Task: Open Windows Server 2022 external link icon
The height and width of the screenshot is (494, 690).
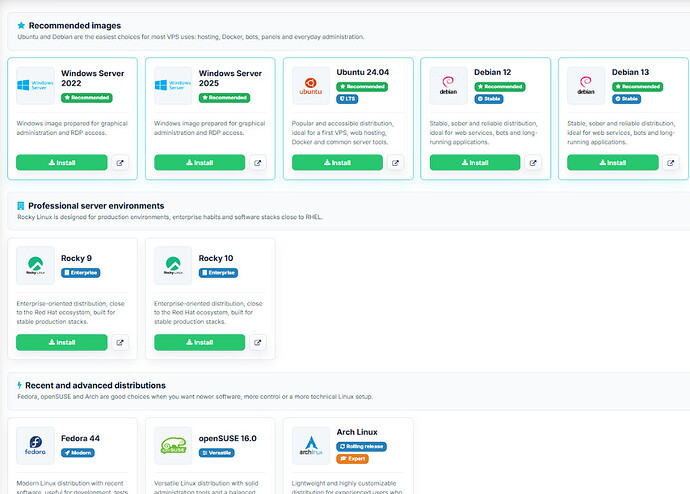Action: (120, 163)
